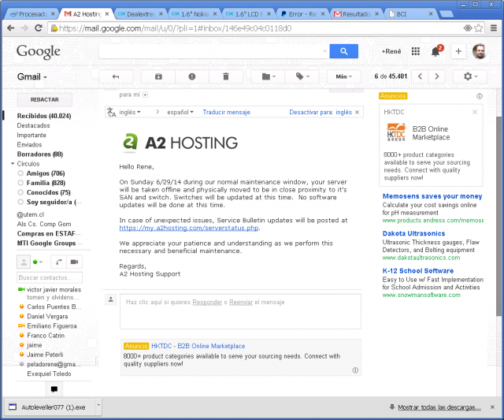
Task: Bookmark this page with the star icon
Action: click(479, 28)
